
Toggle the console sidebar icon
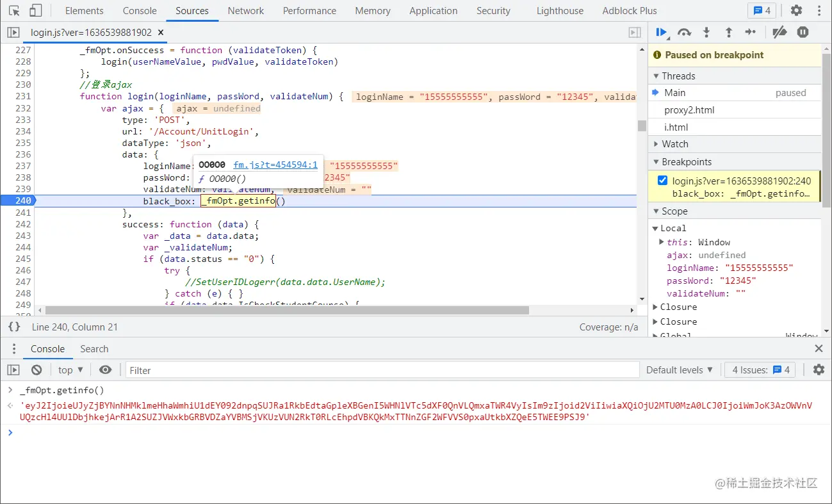coord(13,370)
